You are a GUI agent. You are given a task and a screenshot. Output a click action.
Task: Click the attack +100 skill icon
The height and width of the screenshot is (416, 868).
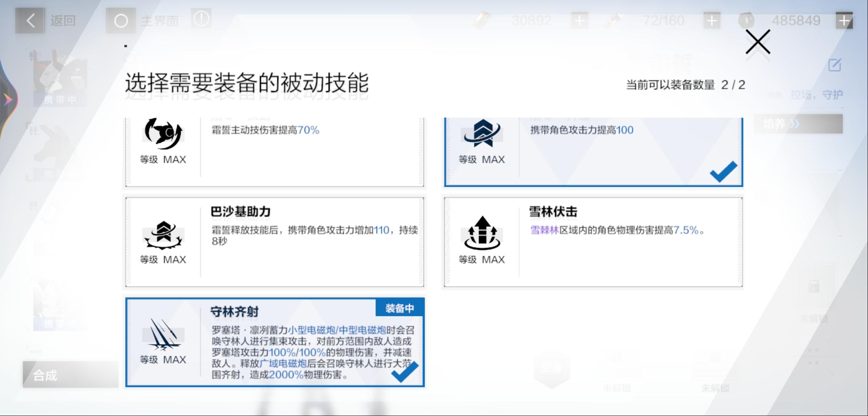(x=482, y=134)
